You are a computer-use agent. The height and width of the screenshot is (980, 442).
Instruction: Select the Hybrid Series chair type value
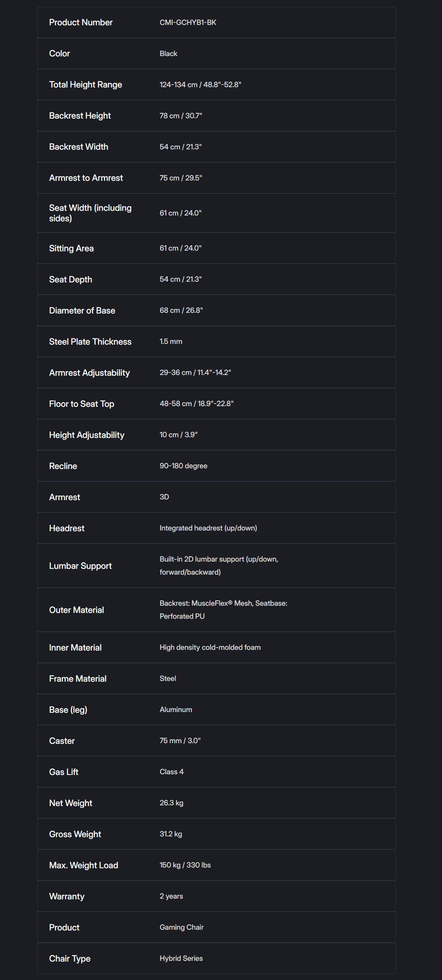click(181, 958)
